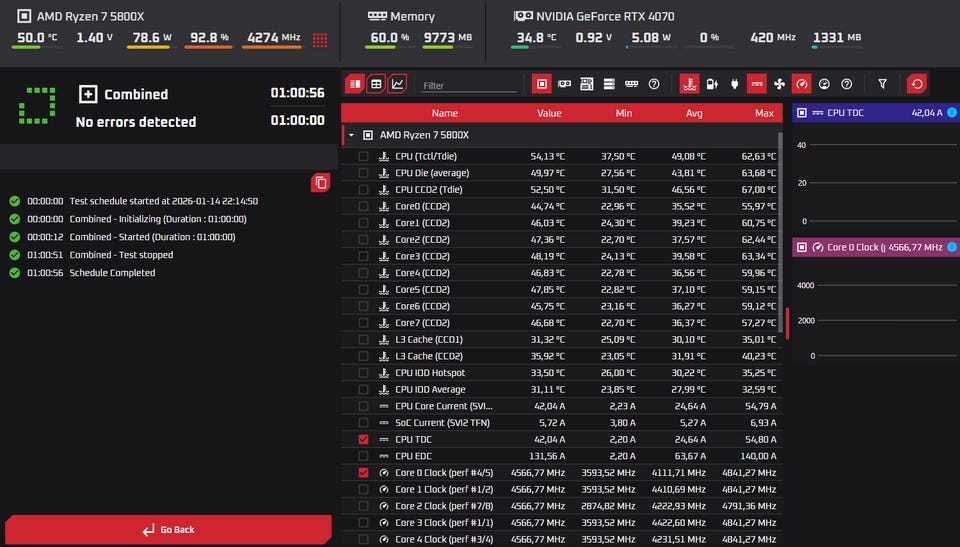Switch to table-only monitoring view

coord(376,84)
